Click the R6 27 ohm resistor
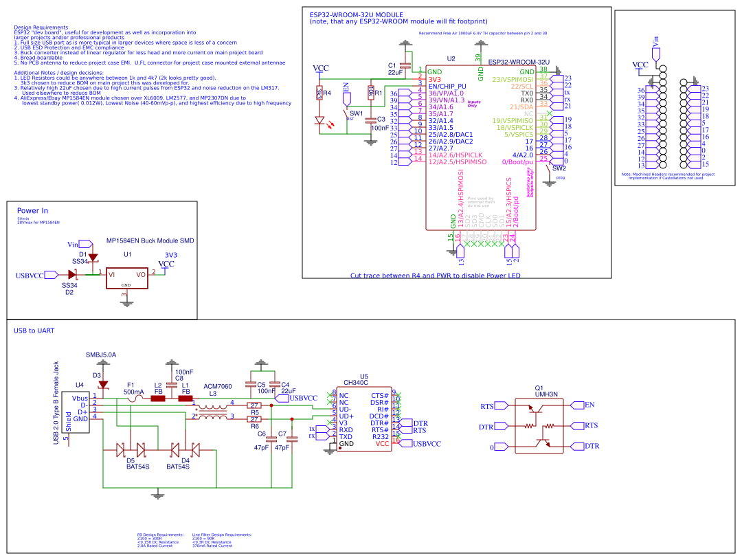 [x=254, y=419]
